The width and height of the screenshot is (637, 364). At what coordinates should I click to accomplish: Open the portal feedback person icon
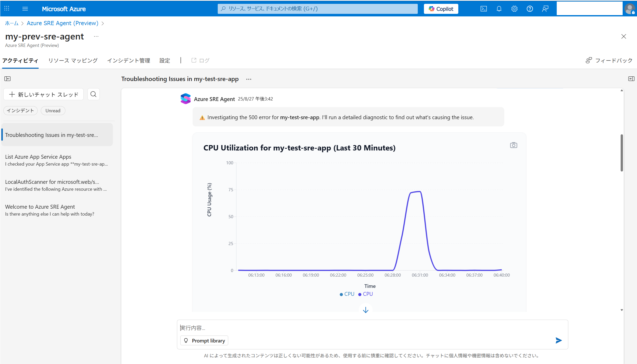[x=545, y=9]
